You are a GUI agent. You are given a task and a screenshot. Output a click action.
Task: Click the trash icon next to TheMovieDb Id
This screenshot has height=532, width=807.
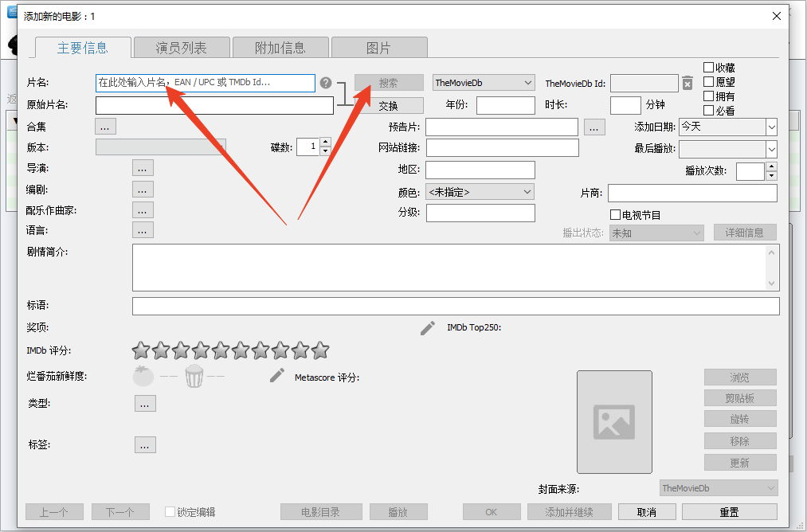[688, 83]
